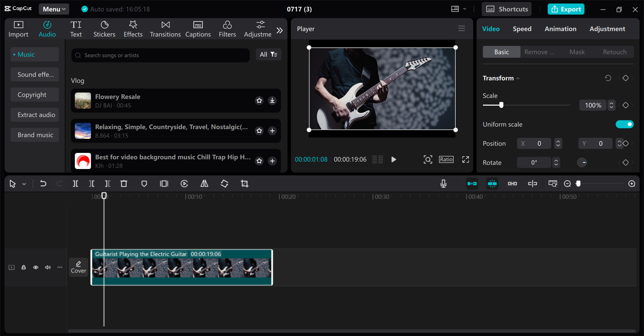Toggle the Uniform scale switch

(x=624, y=124)
